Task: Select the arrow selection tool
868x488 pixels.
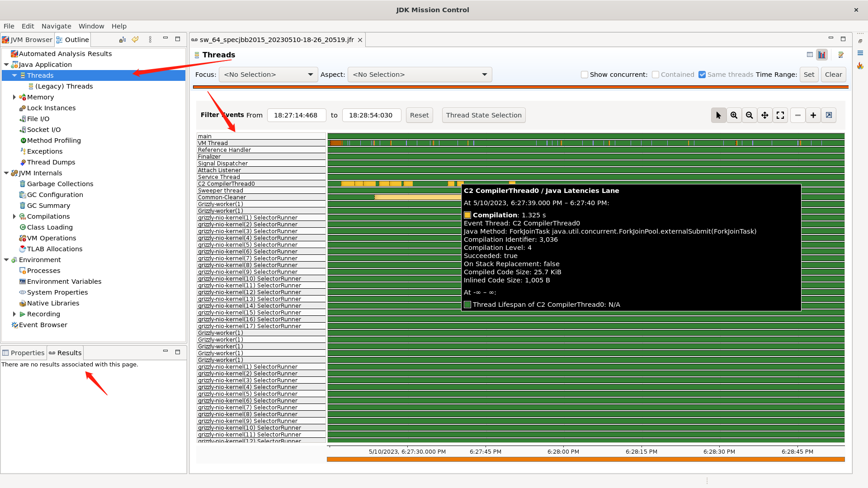Action: tap(718, 115)
